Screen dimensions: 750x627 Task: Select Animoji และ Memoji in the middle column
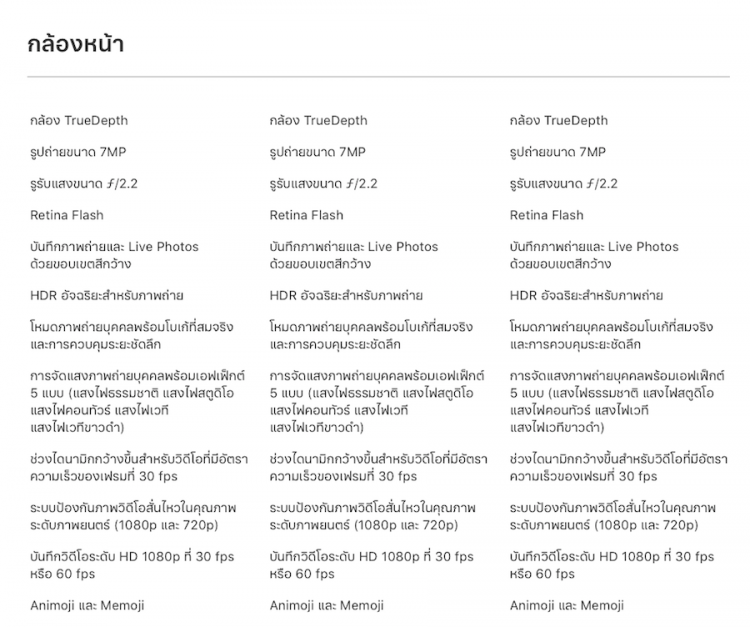(x=326, y=606)
